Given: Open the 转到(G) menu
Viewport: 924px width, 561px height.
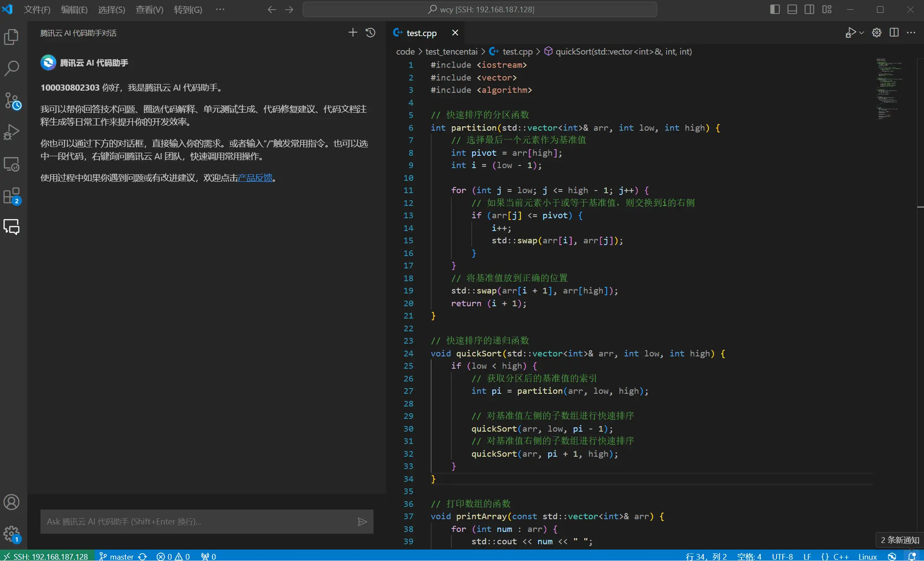Looking at the screenshot, I should point(188,10).
